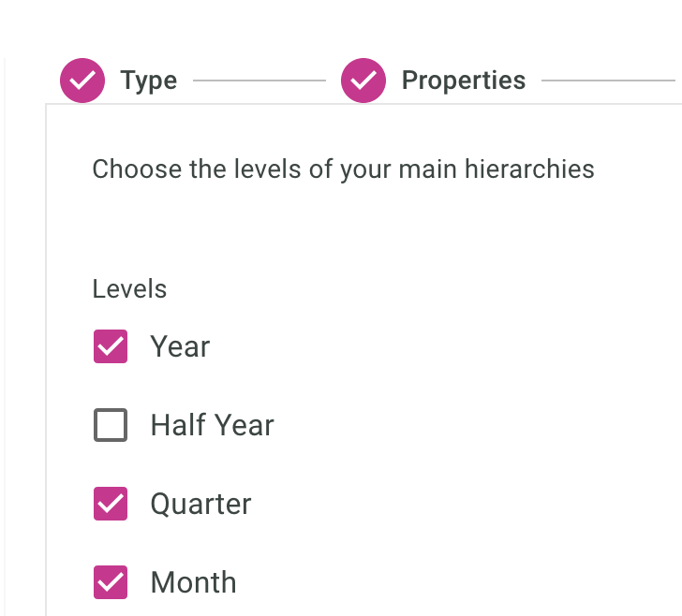Go back to the Type step label
This screenshot has width=682, height=616.
click(x=148, y=81)
